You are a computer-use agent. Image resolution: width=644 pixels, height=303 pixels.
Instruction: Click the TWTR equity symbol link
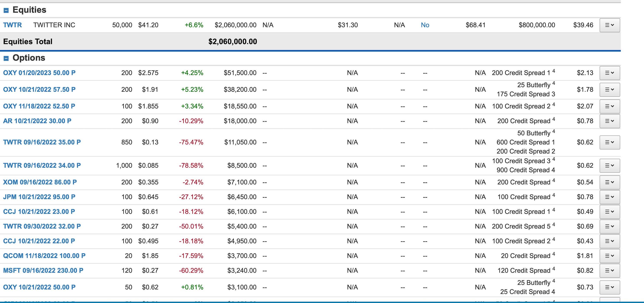13,25
